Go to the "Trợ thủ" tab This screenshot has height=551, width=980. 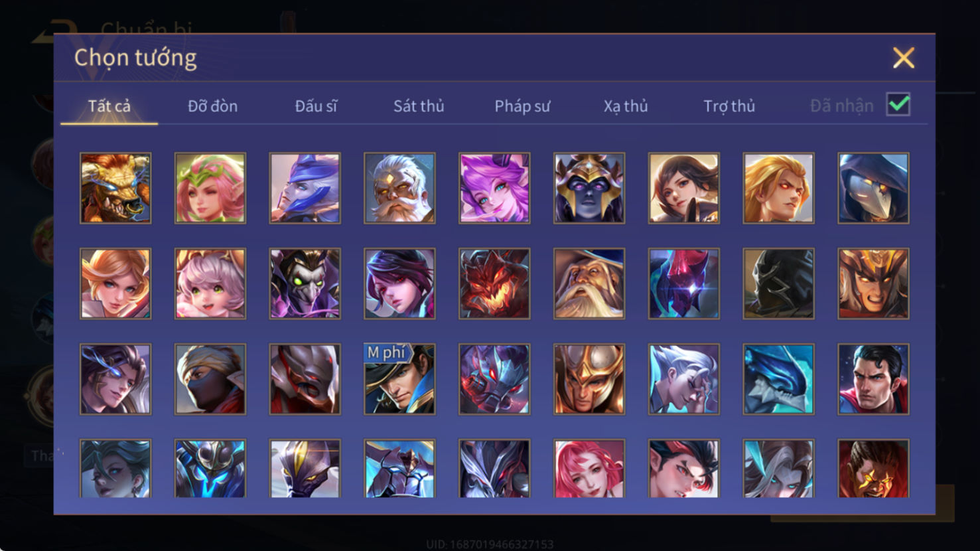[729, 106]
